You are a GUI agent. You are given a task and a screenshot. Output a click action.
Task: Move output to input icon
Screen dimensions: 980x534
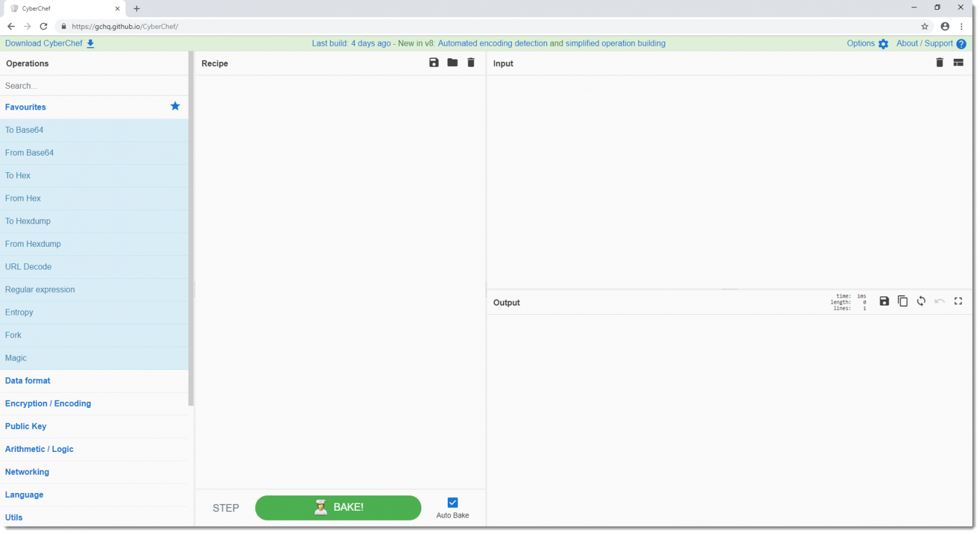[921, 301]
